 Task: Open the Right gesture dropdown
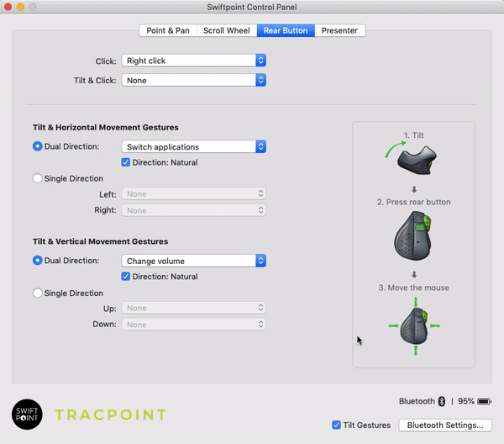point(193,210)
